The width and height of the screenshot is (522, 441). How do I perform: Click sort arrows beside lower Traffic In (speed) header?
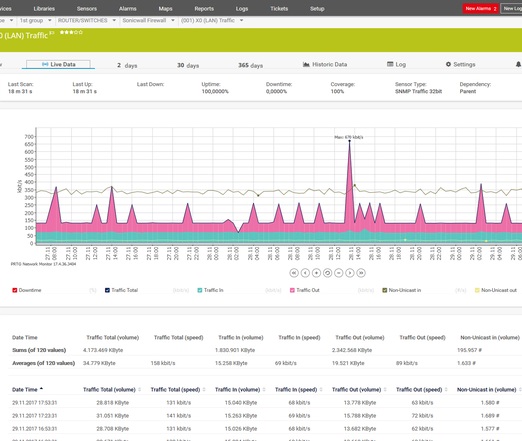(x=321, y=389)
